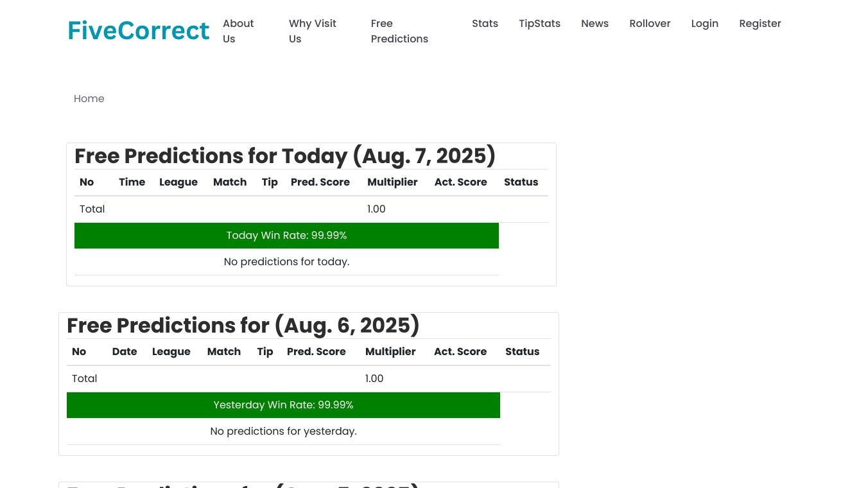Click the Date column header in Aug. 6 table
Screen dimensions: 868x488
coord(125,352)
